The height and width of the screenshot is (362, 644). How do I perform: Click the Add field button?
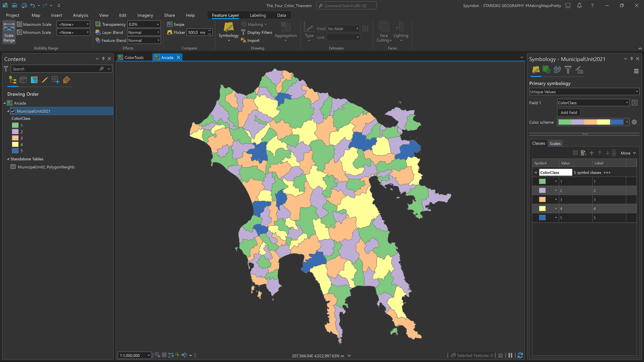click(x=569, y=112)
